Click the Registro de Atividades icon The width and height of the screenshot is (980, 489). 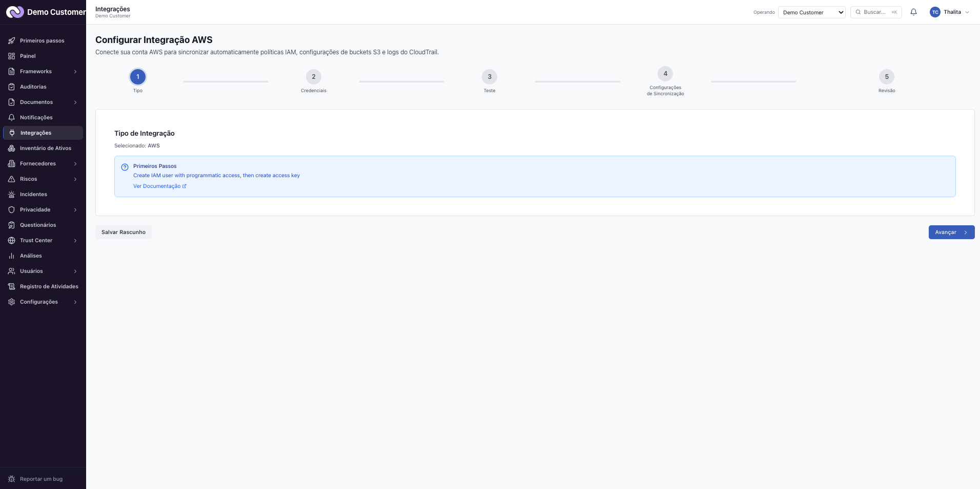point(11,286)
